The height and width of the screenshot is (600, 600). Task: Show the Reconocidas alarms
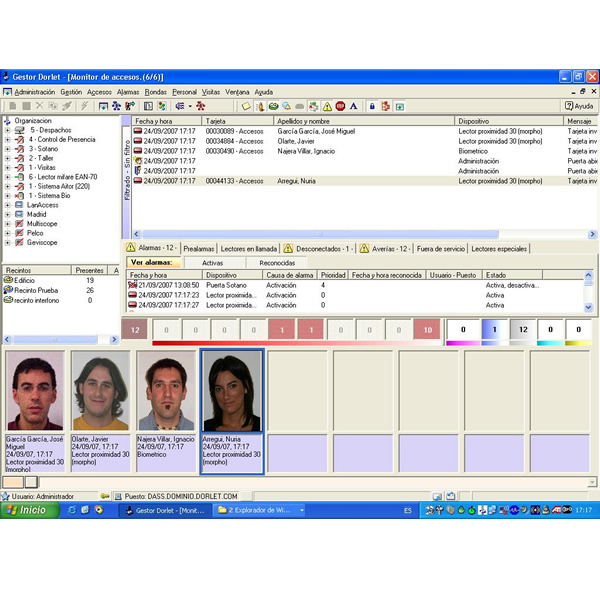pos(277,263)
